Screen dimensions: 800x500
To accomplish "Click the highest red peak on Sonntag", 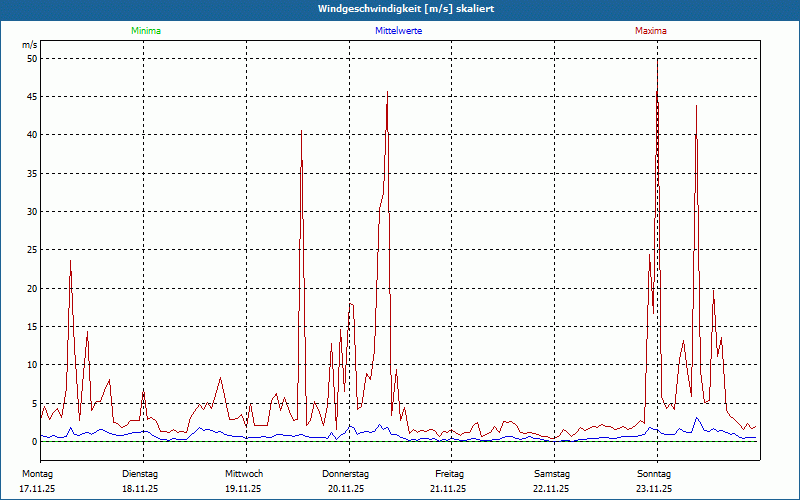I will click(657, 62).
